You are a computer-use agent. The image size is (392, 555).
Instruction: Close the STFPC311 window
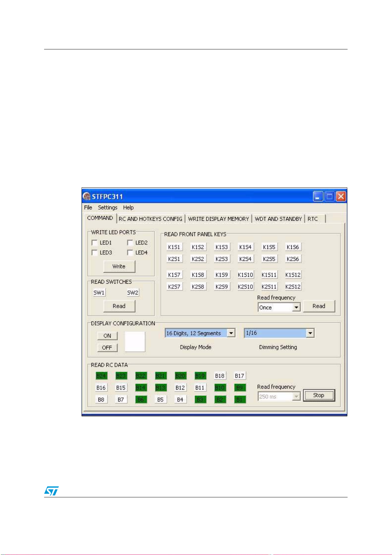coord(341,197)
